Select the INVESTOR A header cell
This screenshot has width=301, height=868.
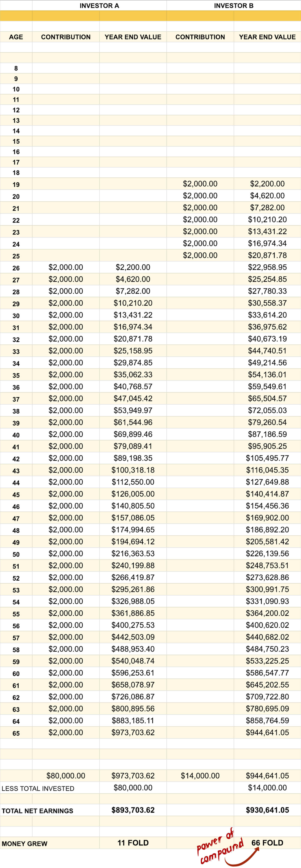click(x=99, y=6)
